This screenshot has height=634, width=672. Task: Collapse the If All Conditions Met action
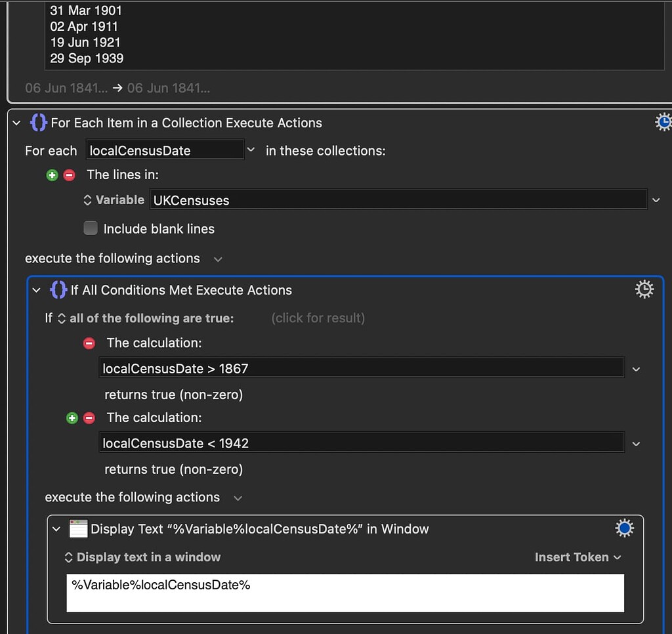pos(37,290)
